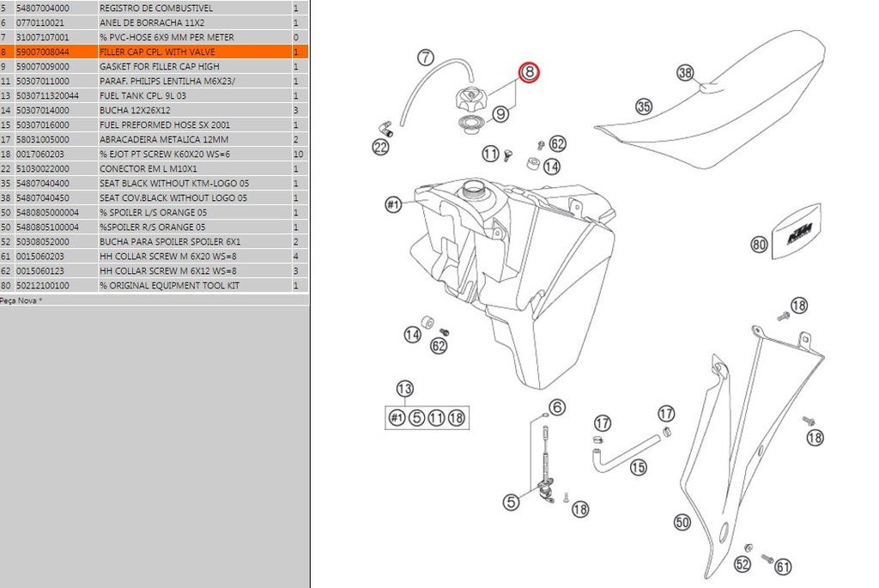Click callout 80 beside the KTM tool kit

(x=759, y=245)
